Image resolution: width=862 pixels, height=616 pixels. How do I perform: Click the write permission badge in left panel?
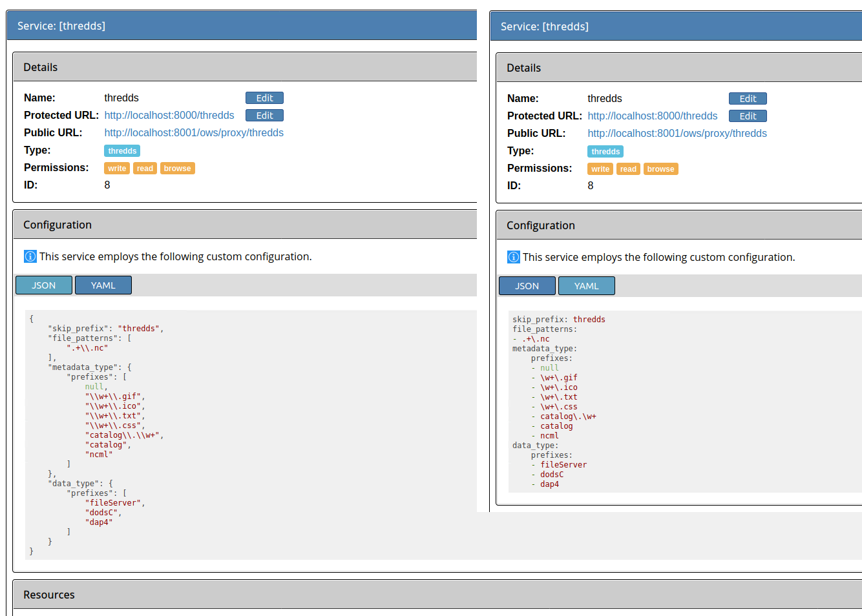point(117,169)
